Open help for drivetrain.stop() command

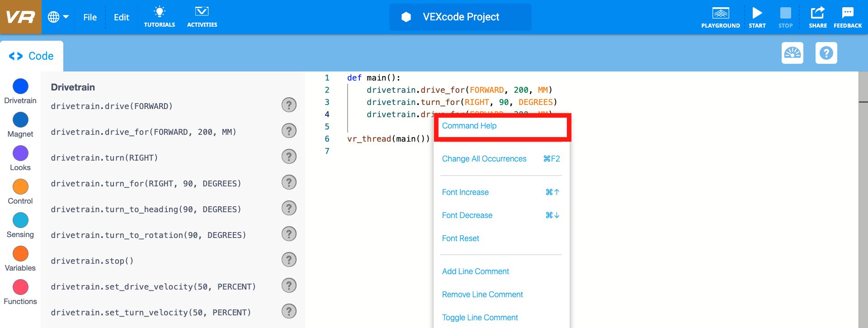(x=289, y=260)
